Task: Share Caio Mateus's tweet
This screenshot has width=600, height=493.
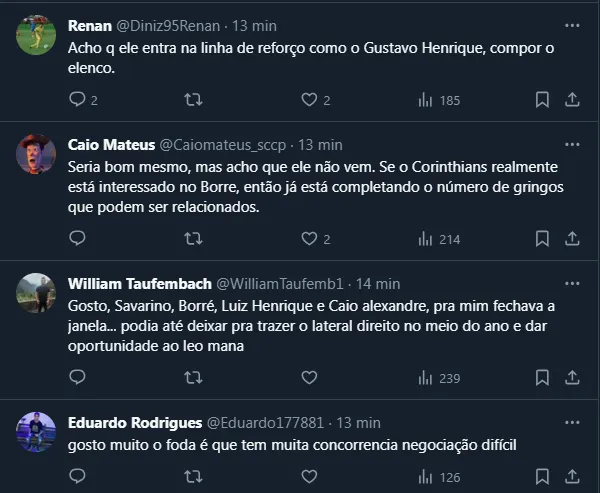Action: [x=573, y=239]
